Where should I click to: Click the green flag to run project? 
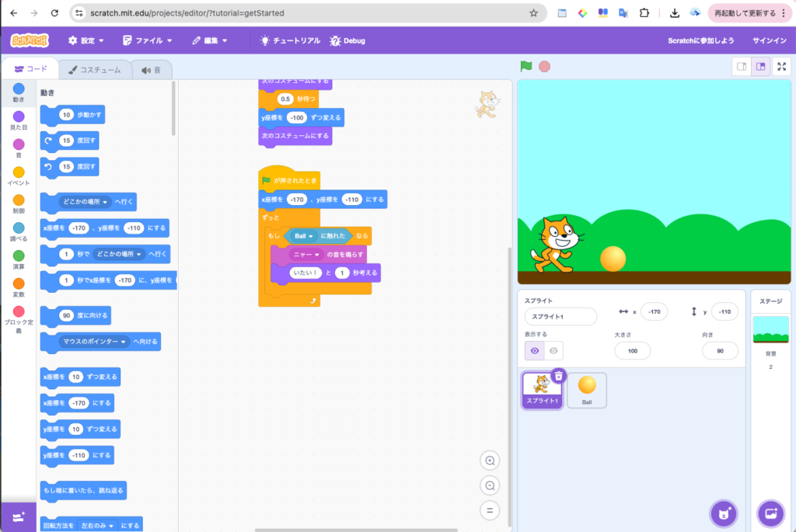tap(526, 66)
